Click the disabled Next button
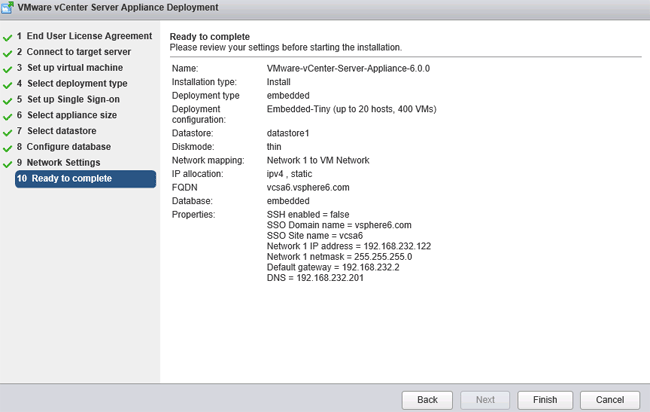650x412 pixels. click(x=485, y=400)
